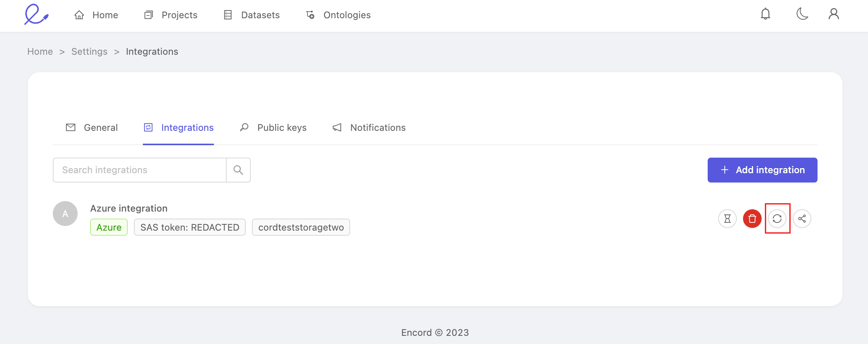Navigate to Ontologies
This screenshot has height=344, width=868.
pyautogui.click(x=338, y=15)
